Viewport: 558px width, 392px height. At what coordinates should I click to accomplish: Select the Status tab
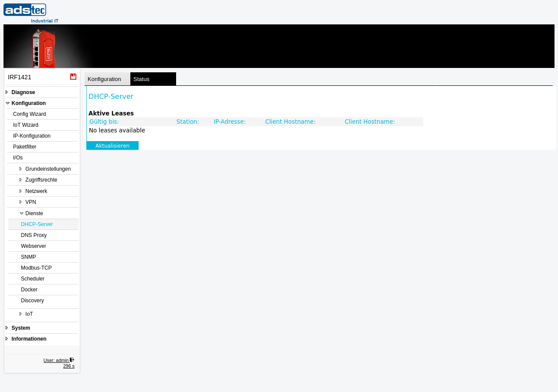(x=153, y=79)
